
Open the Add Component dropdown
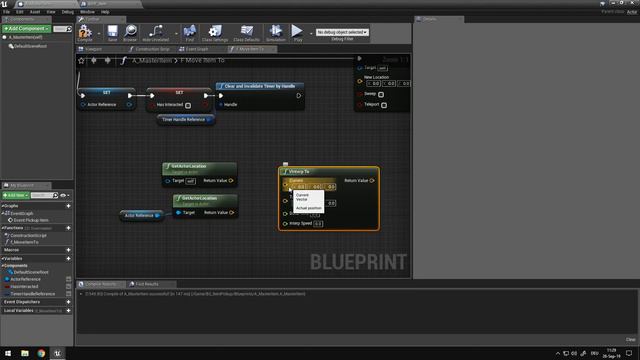point(26,29)
